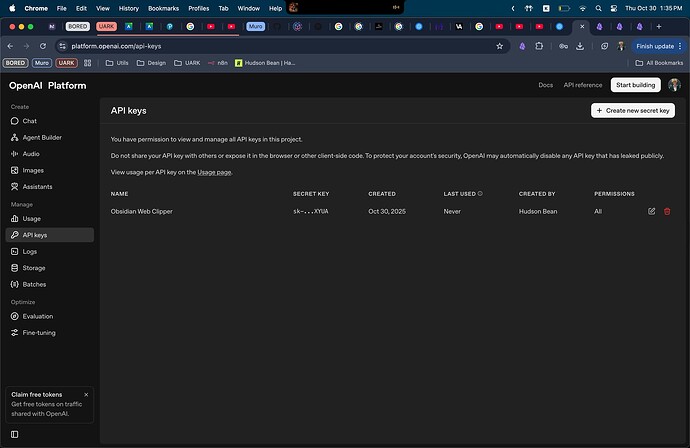Click the Created date Oct 30, 2025

(387, 211)
